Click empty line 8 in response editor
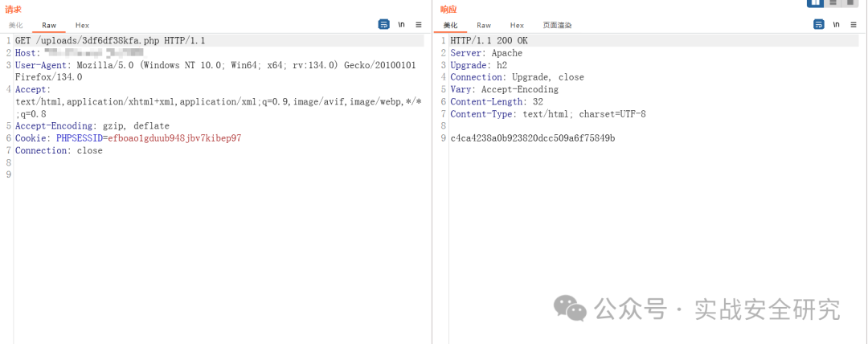 [x=653, y=126]
